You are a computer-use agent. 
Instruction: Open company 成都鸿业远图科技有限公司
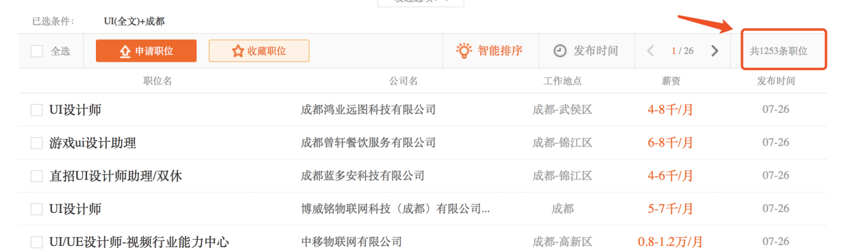pyautogui.click(x=368, y=110)
